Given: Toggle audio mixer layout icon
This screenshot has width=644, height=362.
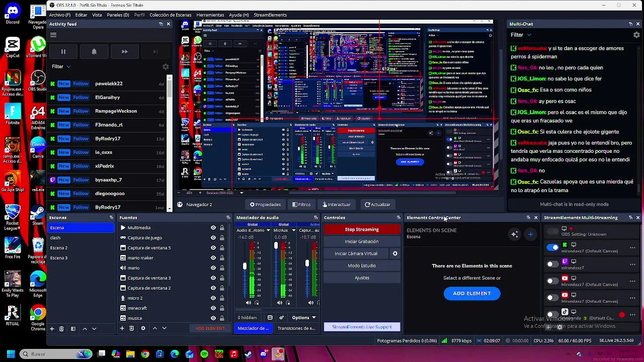Looking at the screenshot, I should (x=270, y=318).
